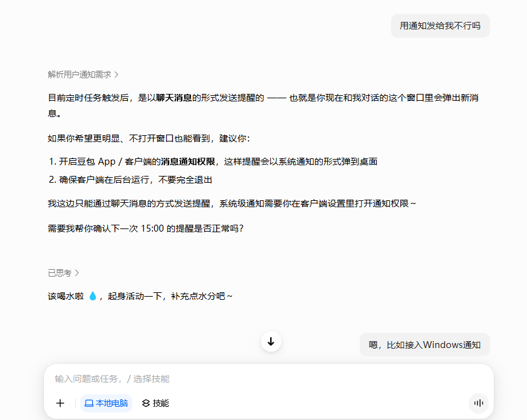Image resolution: width=527 pixels, height=420 pixels.
Task: Click the reminder text 该喝水啦
Action: click(140, 297)
